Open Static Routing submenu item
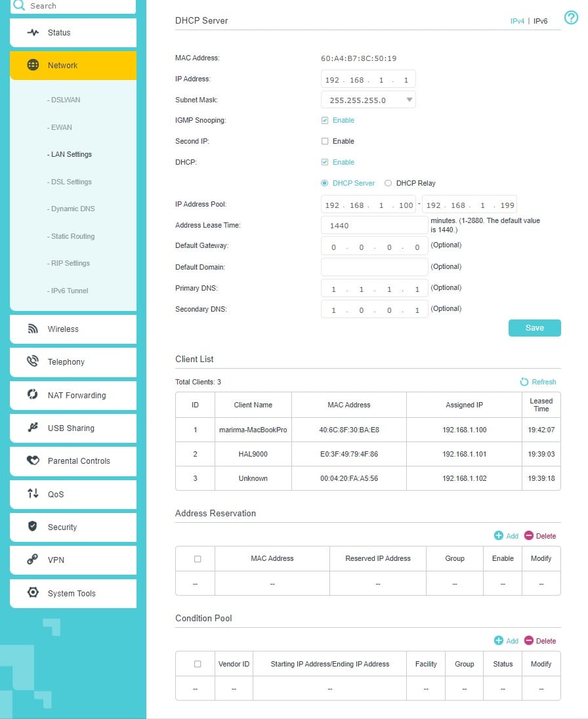This screenshot has width=588, height=719. [71, 237]
